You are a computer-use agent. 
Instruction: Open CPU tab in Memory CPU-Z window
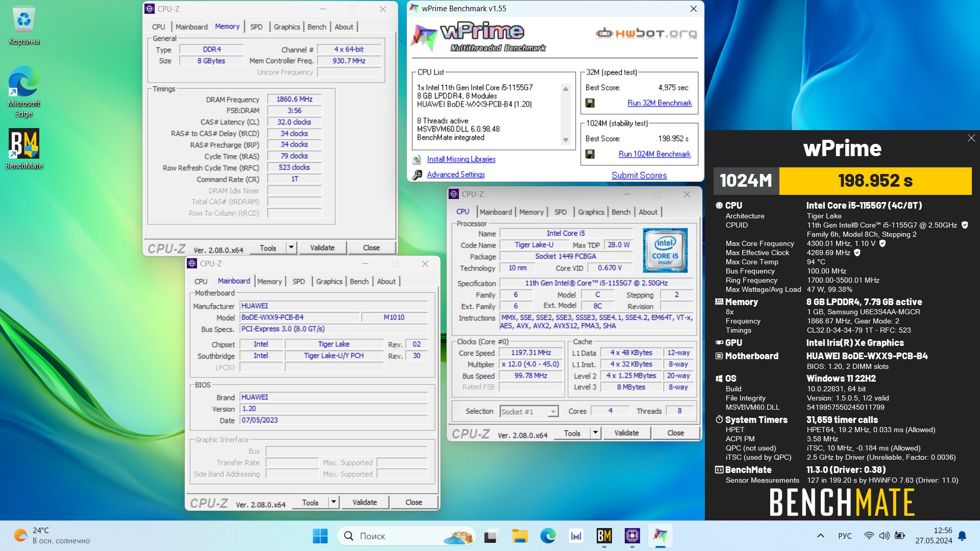tap(159, 27)
